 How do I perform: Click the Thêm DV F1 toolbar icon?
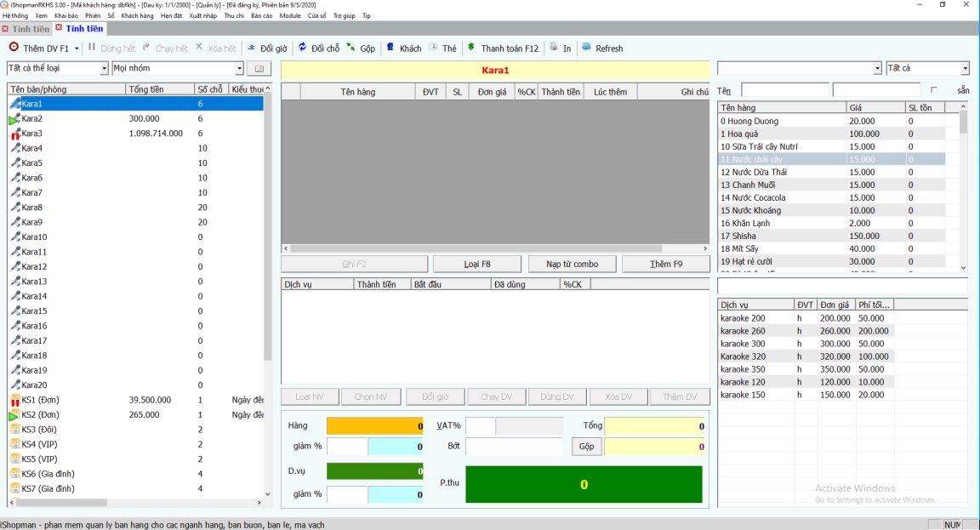click(x=14, y=48)
